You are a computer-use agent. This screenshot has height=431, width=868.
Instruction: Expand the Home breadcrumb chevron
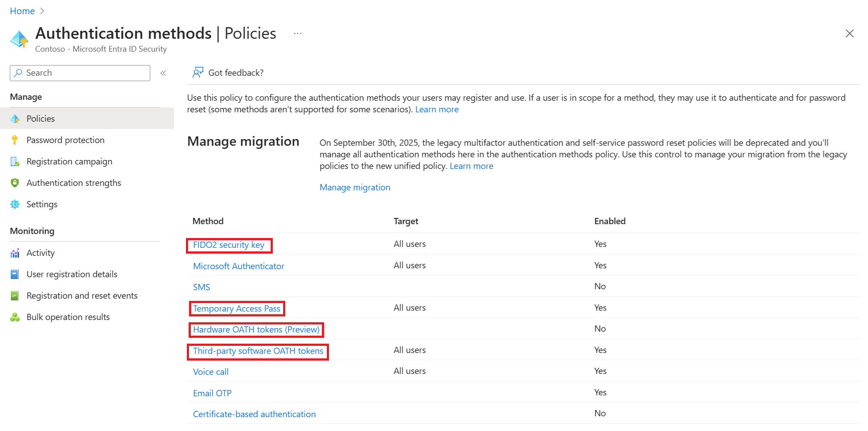(42, 11)
